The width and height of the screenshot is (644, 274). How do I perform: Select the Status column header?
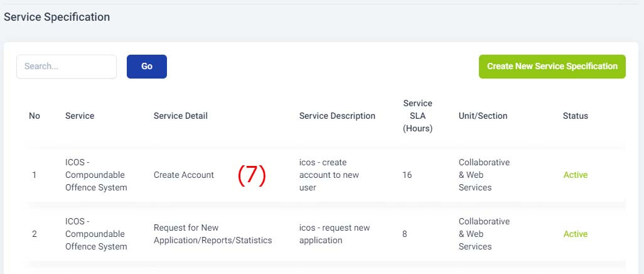click(x=576, y=116)
